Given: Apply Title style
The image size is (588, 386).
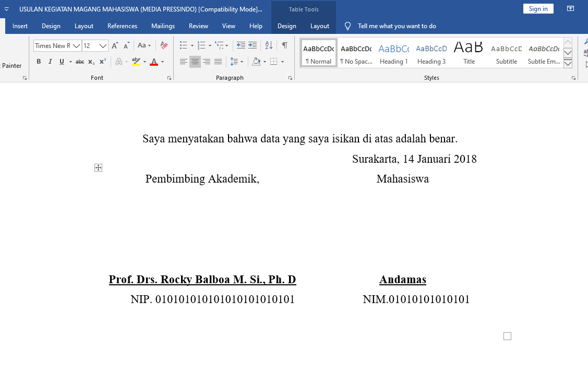Looking at the screenshot, I should (x=469, y=53).
